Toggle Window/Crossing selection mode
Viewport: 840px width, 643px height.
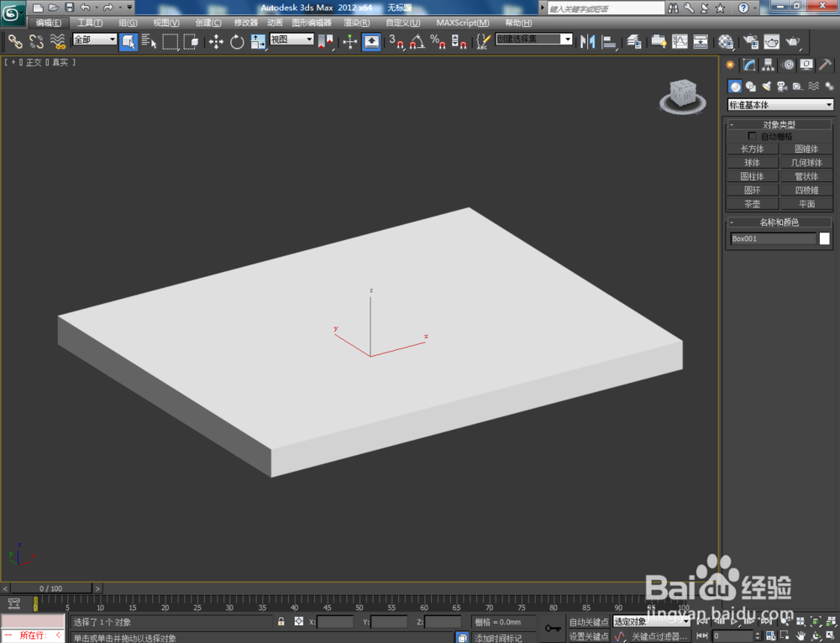(x=192, y=42)
